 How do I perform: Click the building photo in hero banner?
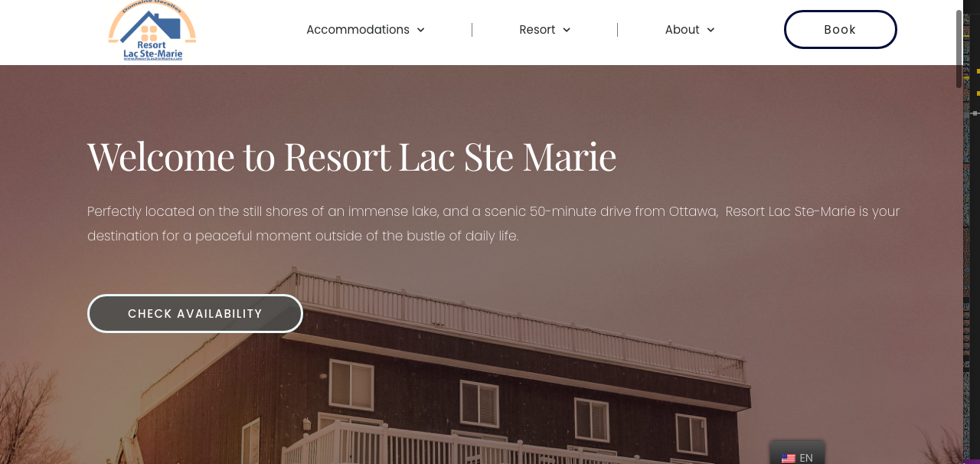(x=490, y=368)
